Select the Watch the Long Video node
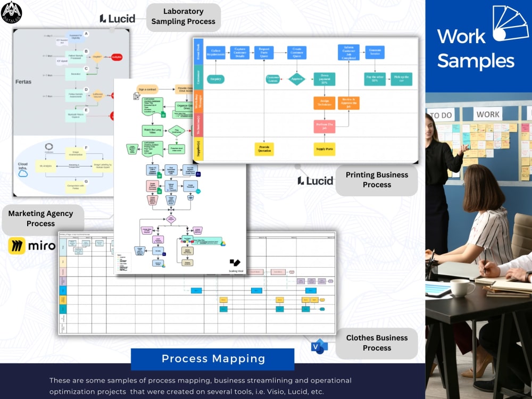This screenshot has height=399, width=532. pyautogui.click(x=152, y=130)
